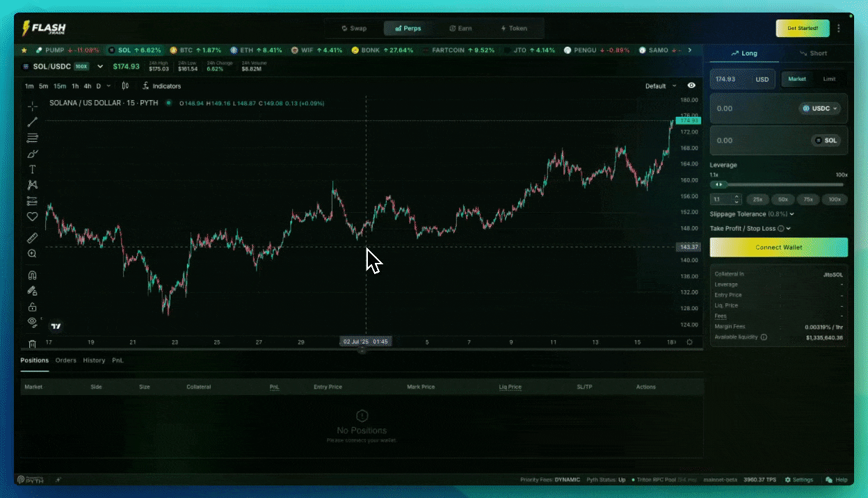Toggle the Short position side
The image size is (868, 498).
coord(813,54)
